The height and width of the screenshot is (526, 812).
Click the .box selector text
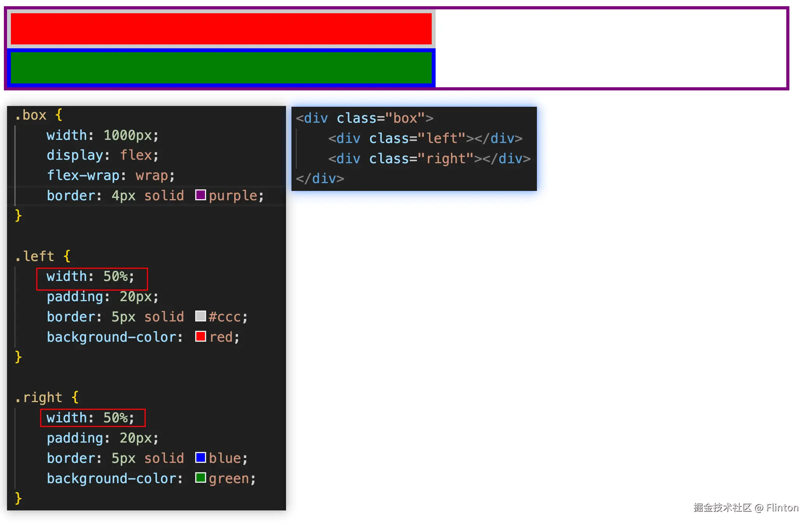click(31, 115)
